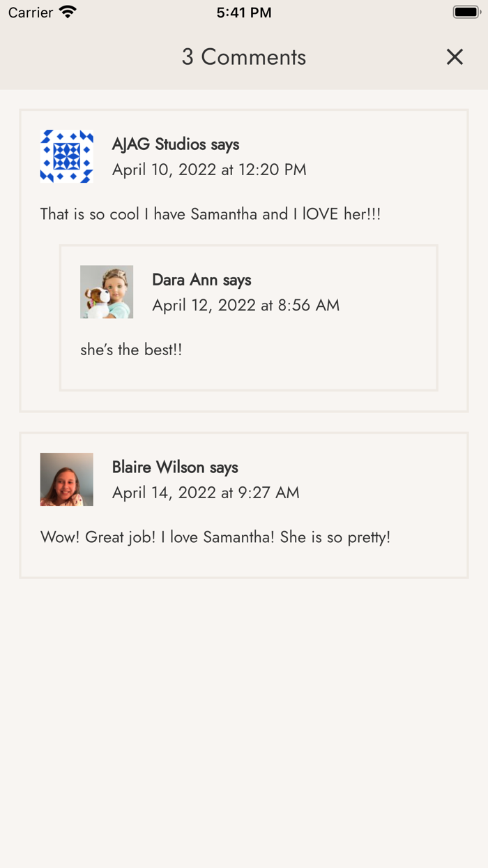Click the word "says" after Dara Ann

pos(237,280)
